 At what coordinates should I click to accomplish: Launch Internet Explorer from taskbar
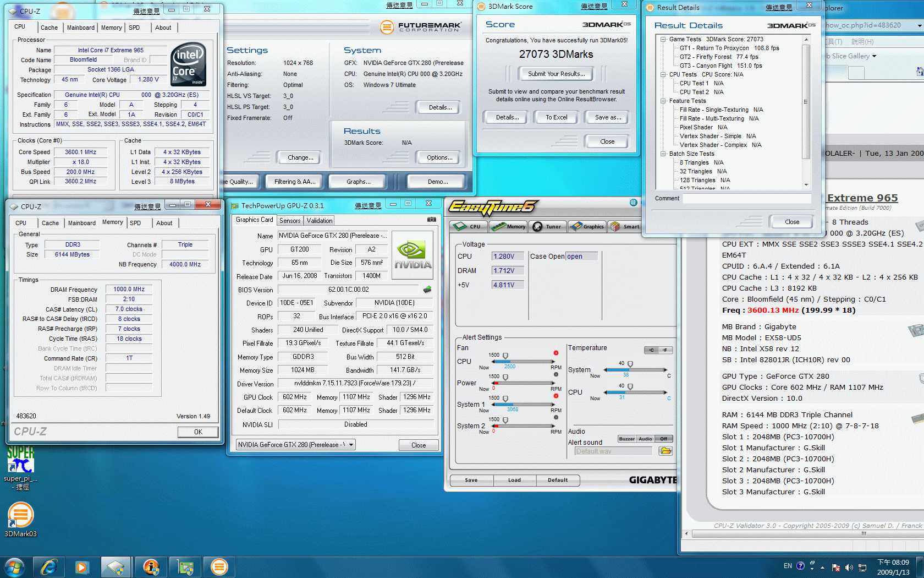coord(49,566)
